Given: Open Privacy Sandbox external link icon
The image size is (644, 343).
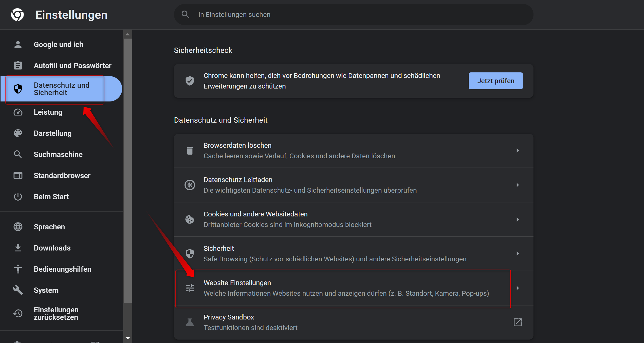Looking at the screenshot, I should coord(517,322).
